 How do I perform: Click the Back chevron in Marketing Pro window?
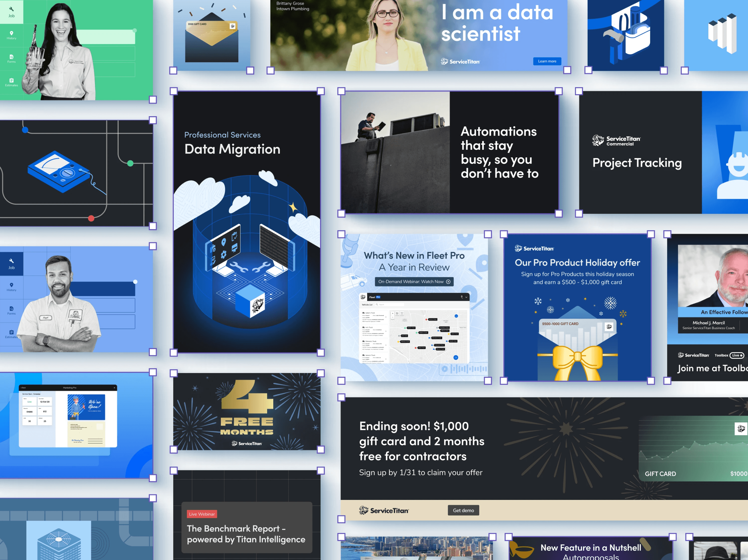click(22, 387)
